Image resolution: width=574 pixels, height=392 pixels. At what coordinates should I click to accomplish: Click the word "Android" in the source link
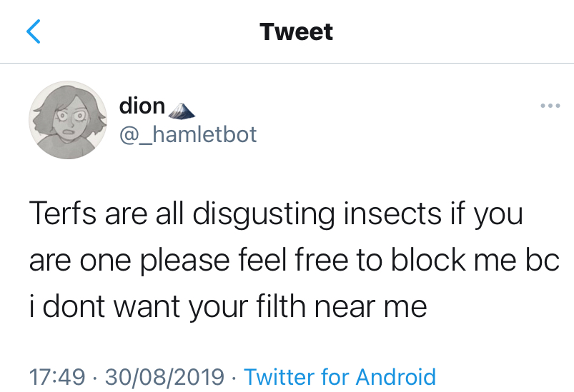[x=395, y=376]
